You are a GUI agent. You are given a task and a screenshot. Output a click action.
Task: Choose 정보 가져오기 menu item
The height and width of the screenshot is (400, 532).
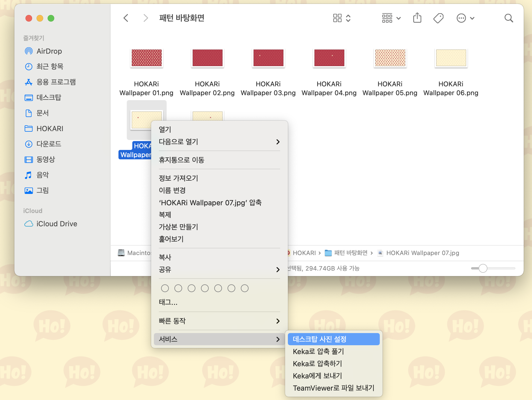coord(219,178)
